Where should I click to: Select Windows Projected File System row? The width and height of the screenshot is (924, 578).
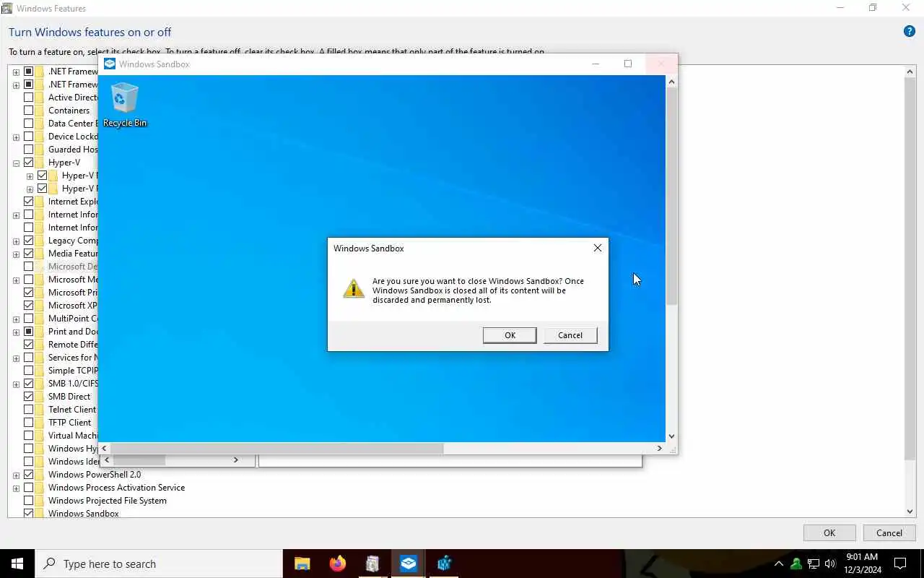[107, 501]
